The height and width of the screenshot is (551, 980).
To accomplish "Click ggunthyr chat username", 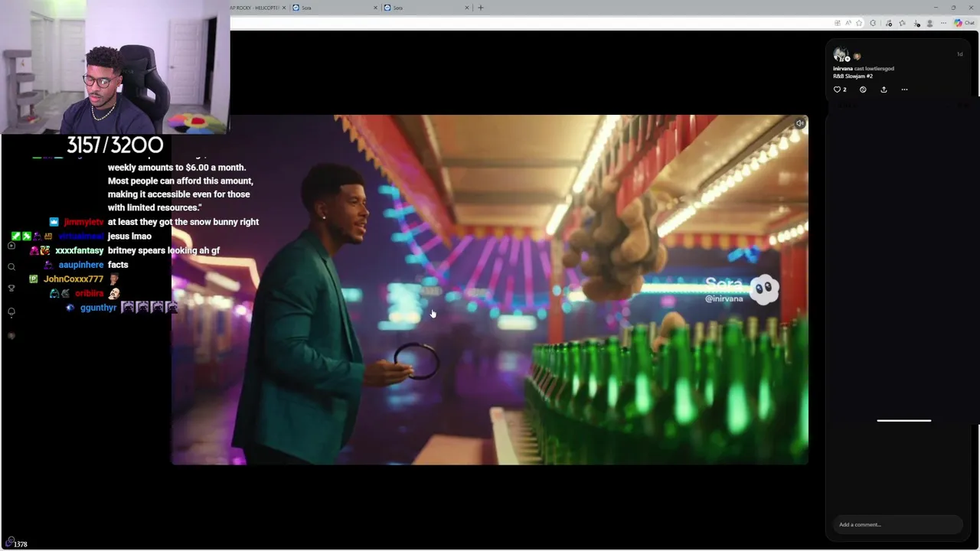I will [x=98, y=308].
